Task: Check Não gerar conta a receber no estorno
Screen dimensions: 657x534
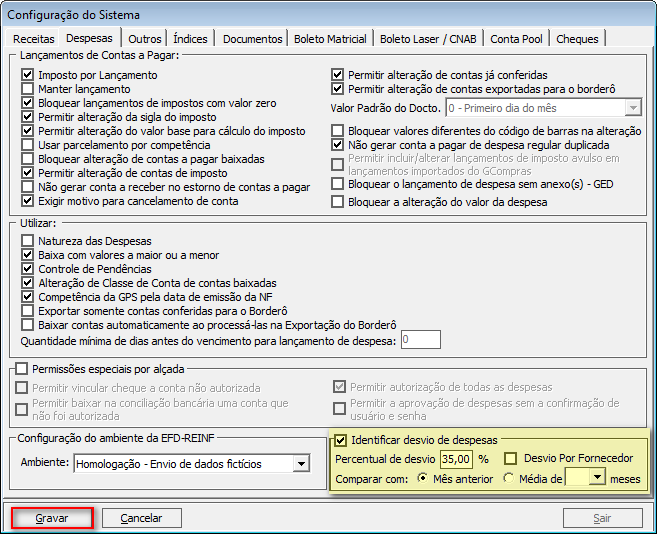Action: [x=28, y=187]
